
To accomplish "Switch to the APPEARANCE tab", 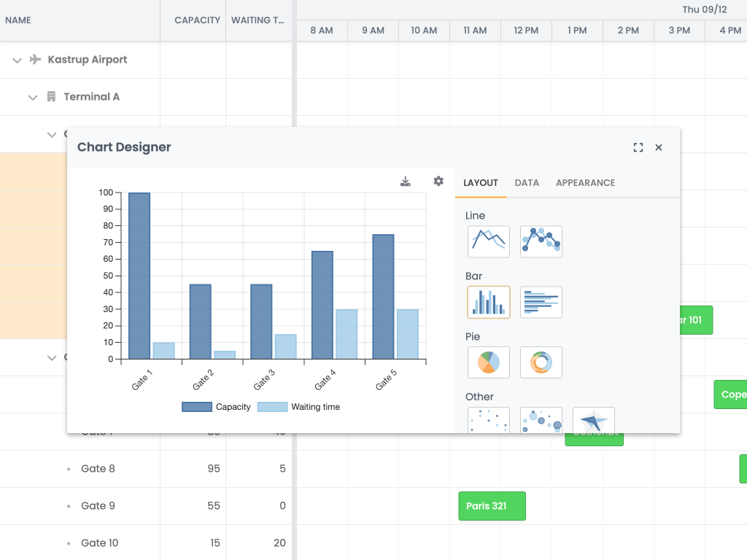I will pyautogui.click(x=585, y=183).
